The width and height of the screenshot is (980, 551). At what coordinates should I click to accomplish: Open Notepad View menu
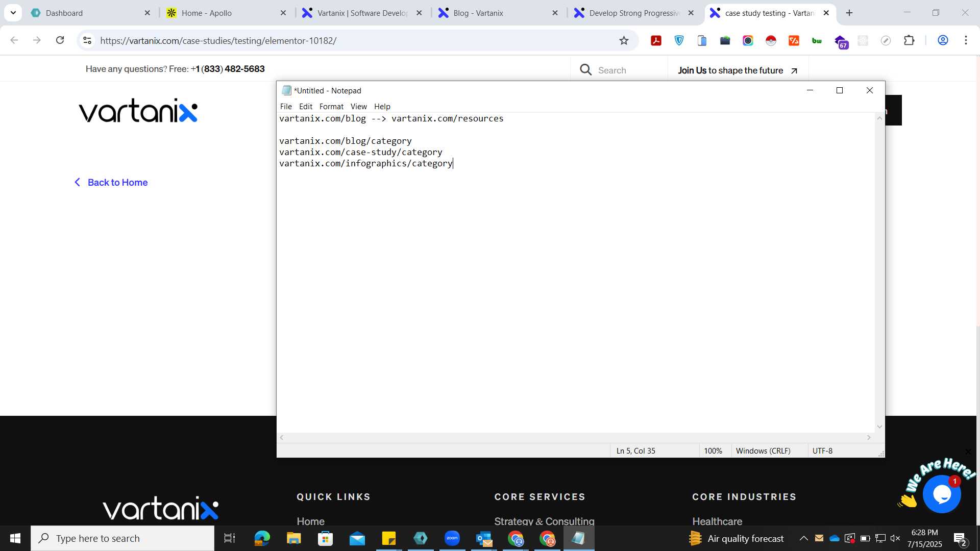tap(358, 106)
